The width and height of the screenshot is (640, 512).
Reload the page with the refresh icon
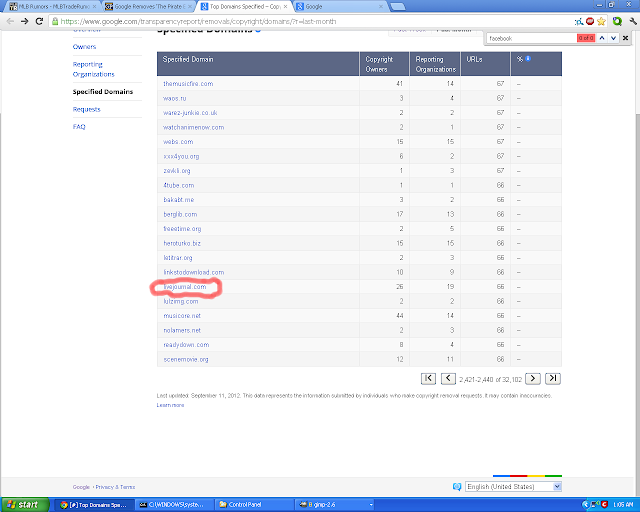click(x=39, y=21)
